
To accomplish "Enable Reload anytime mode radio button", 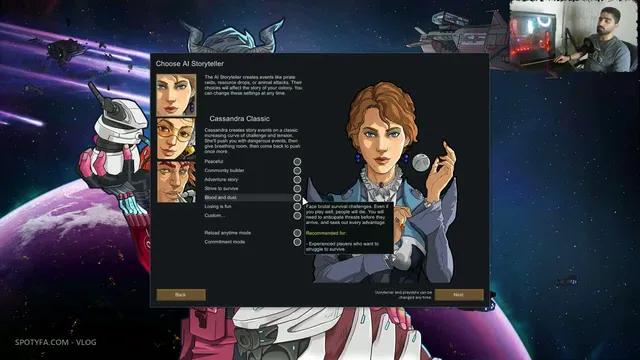I will [x=297, y=233].
